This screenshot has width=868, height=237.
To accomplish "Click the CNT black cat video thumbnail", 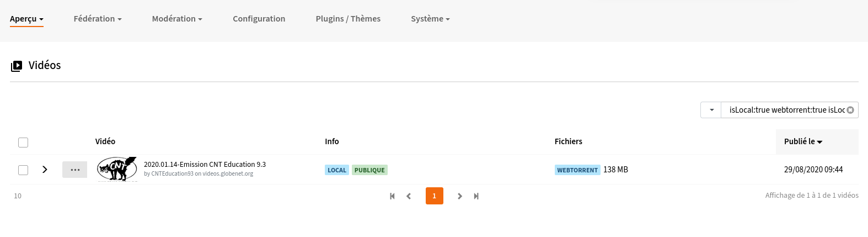I will click(117, 169).
